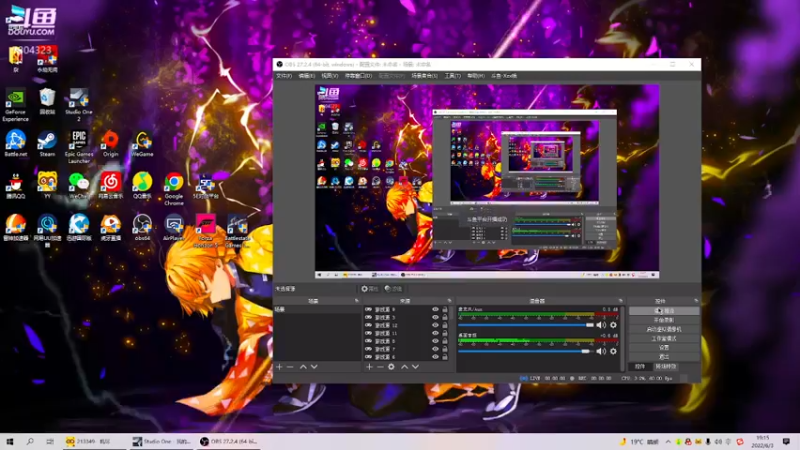Open the 场景集合(S) menu in OBS
This screenshot has height=450, width=800.
[x=424, y=76]
